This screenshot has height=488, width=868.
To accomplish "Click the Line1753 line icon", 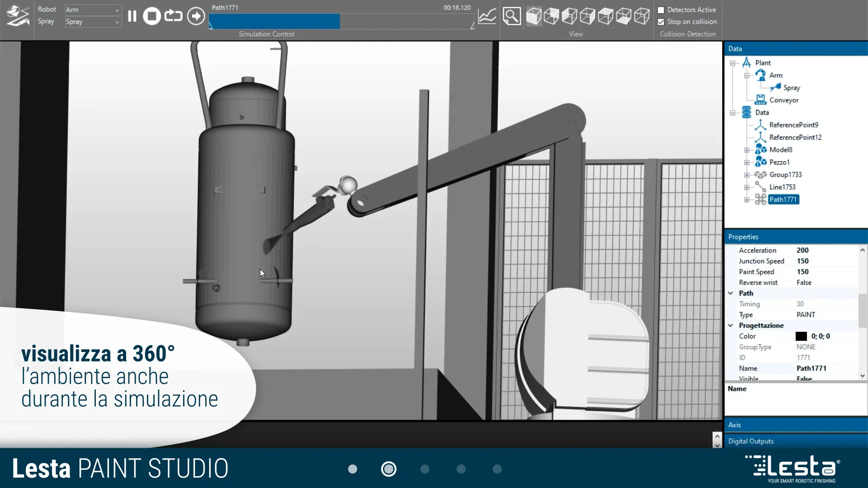I will (x=761, y=187).
